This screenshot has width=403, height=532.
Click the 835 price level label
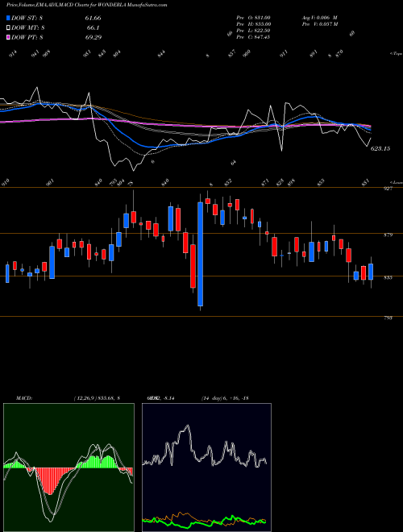click(x=388, y=277)
